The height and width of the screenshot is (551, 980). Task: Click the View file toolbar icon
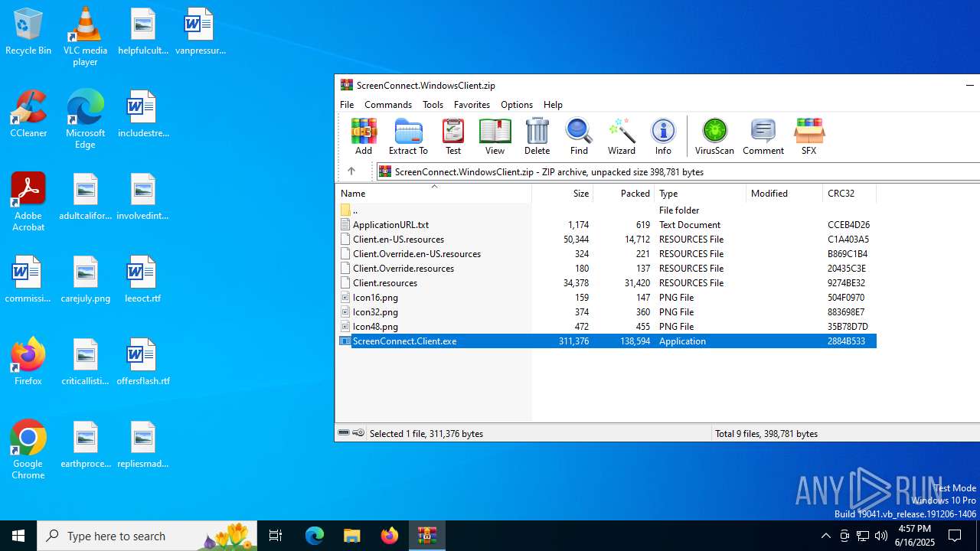[x=495, y=137]
